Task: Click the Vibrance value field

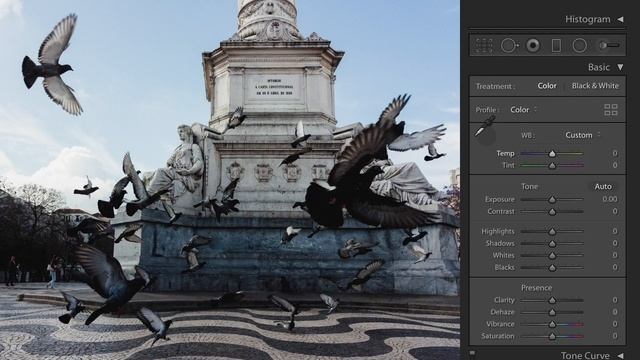Action: point(615,324)
